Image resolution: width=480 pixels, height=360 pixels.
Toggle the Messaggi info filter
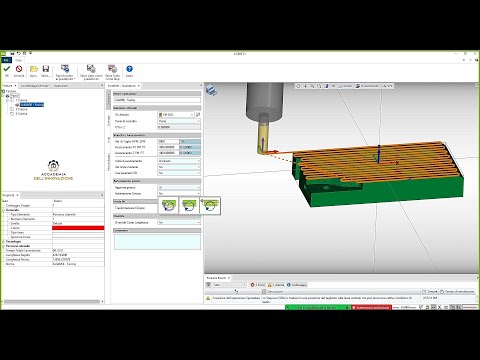pyautogui.click(x=297, y=285)
